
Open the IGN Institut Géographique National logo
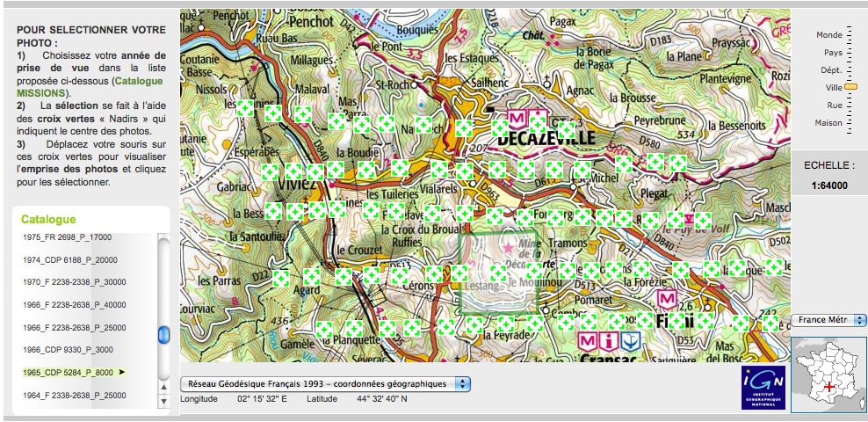(763, 387)
